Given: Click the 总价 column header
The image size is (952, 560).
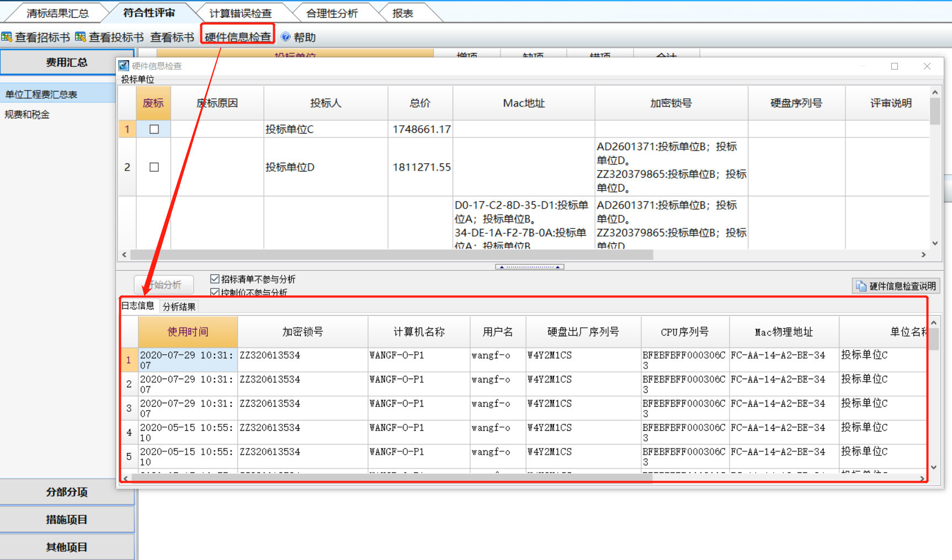Looking at the screenshot, I should coord(420,103).
